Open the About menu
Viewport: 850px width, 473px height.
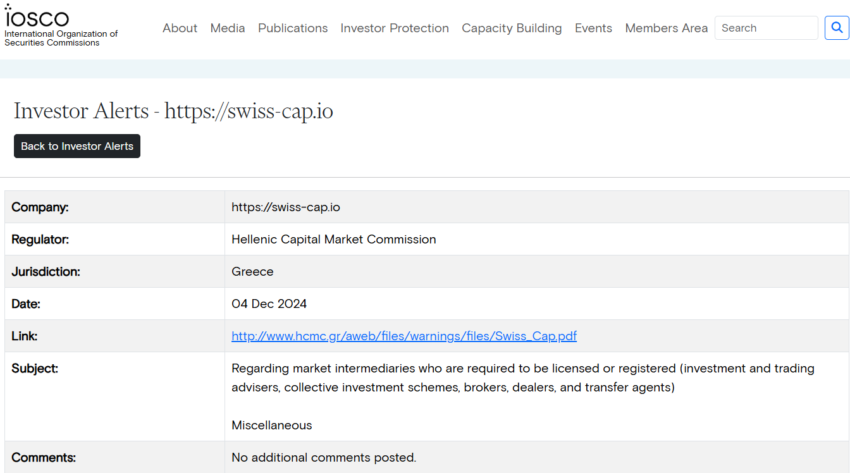(180, 28)
